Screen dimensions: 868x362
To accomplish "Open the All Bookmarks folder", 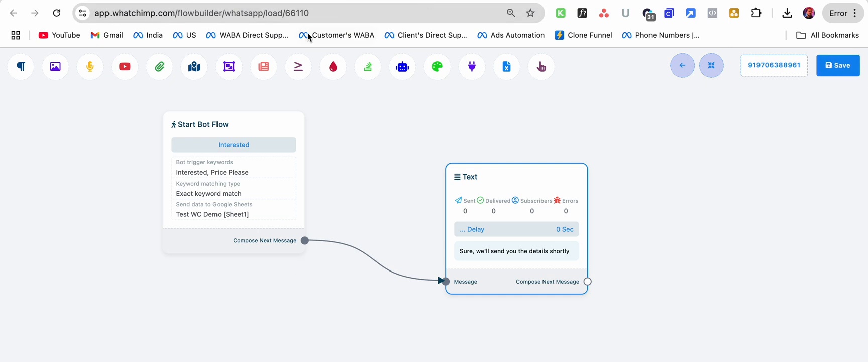I will (828, 35).
